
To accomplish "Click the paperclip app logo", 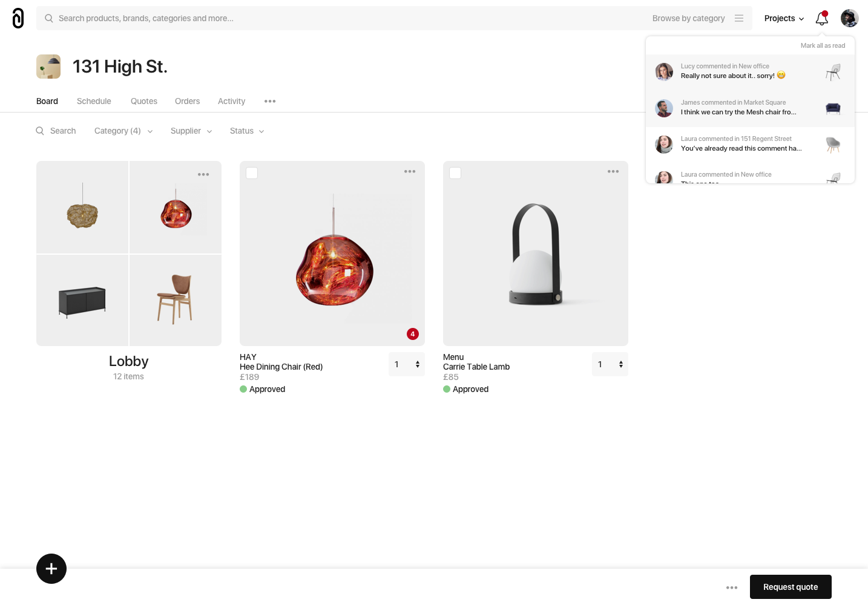I will coord(18,18).
